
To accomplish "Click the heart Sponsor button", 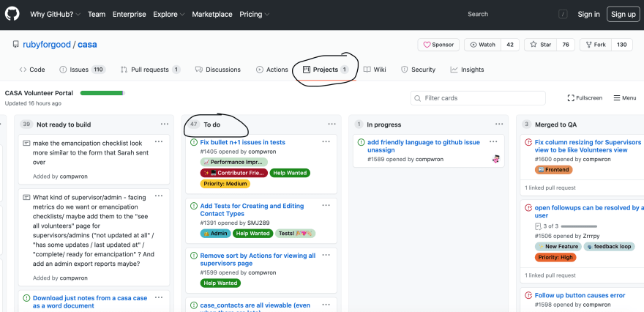I will pyautogui.click(x=438, y=45).
